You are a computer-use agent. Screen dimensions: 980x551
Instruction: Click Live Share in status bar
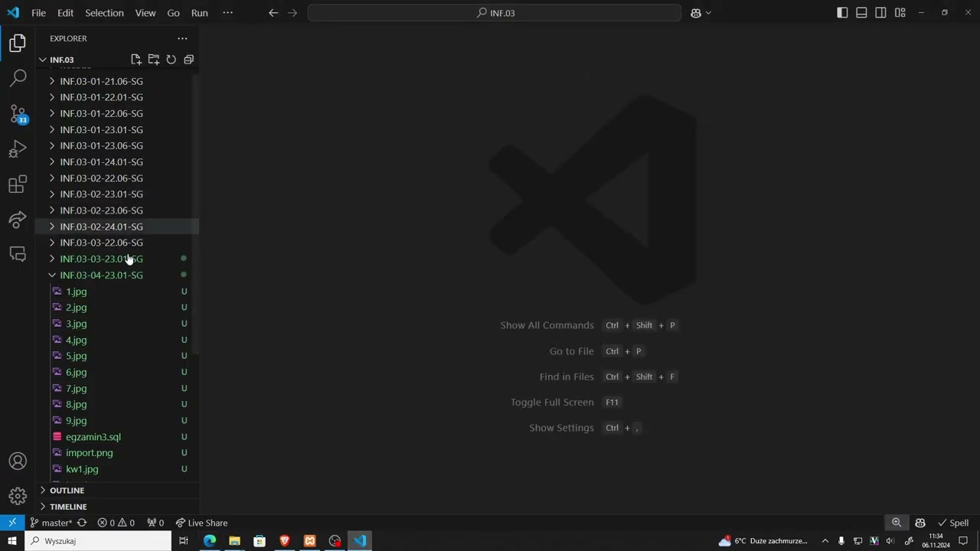[x=202, y=523]
